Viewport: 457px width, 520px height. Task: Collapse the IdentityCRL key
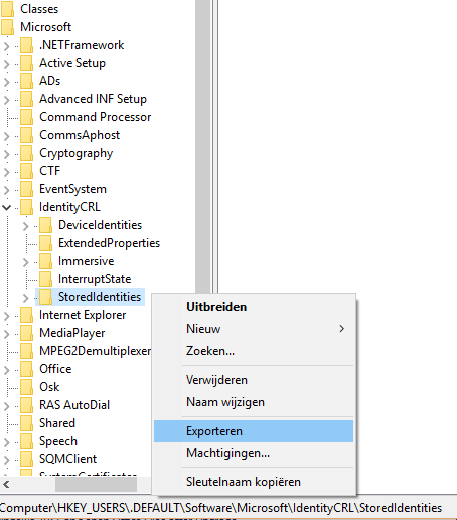pos(7,208)
